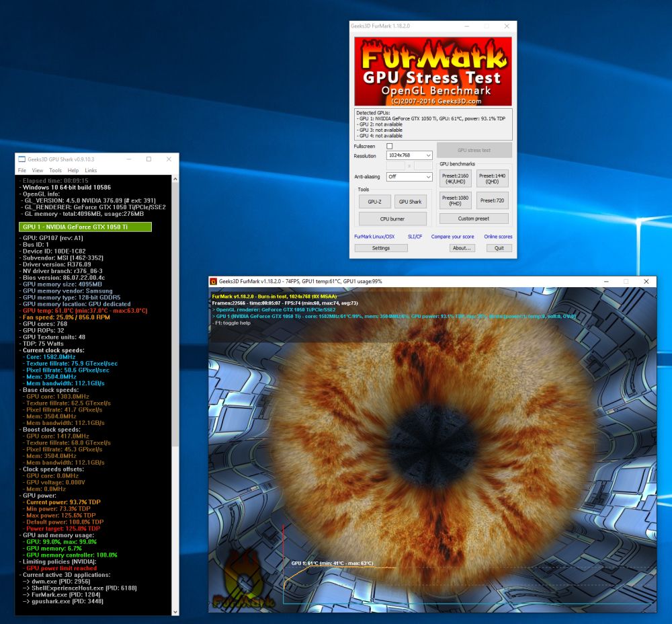Click the 'GPU 1: NVIDIA GeForce GTX 1050 Ti' detected GPU line
672x624 pixels.
pos(432,118)
